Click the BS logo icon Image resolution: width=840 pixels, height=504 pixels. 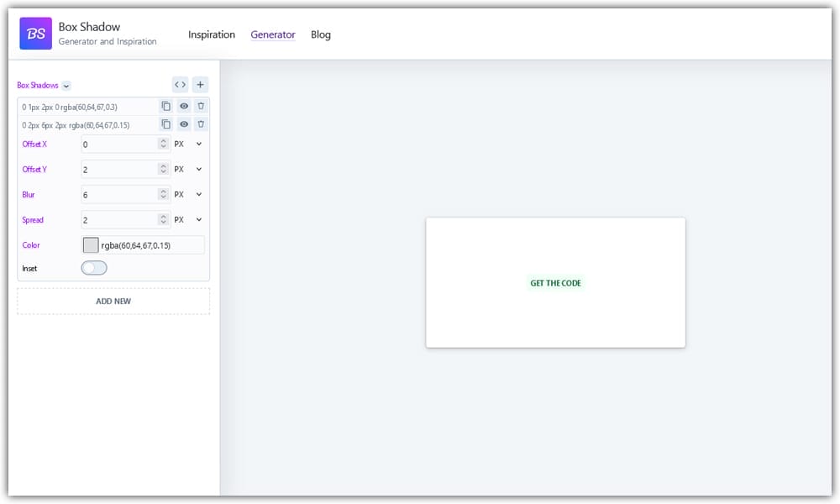tap(35, 34)
